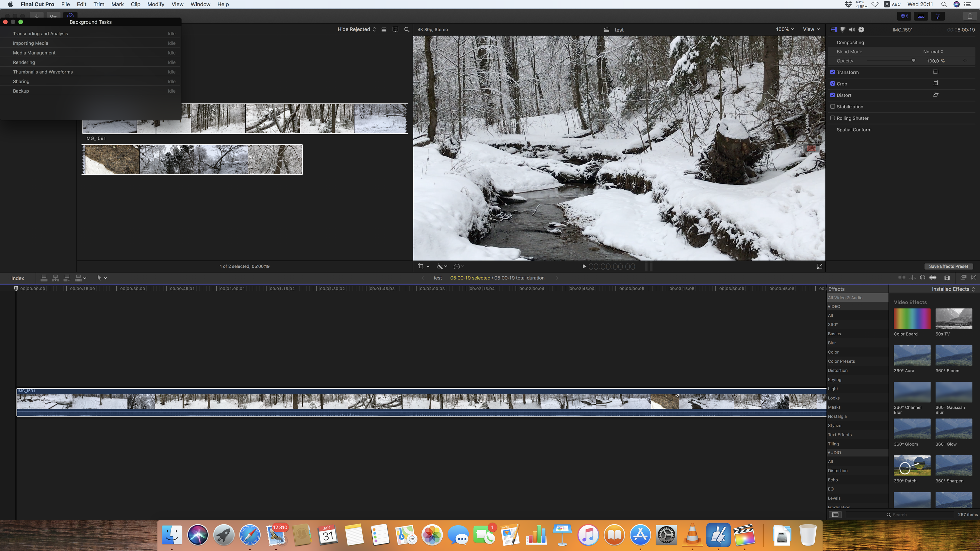980x551 pixels.
Task: Adjust the Opacity slider handle
Action: click(x=913, y=60)
